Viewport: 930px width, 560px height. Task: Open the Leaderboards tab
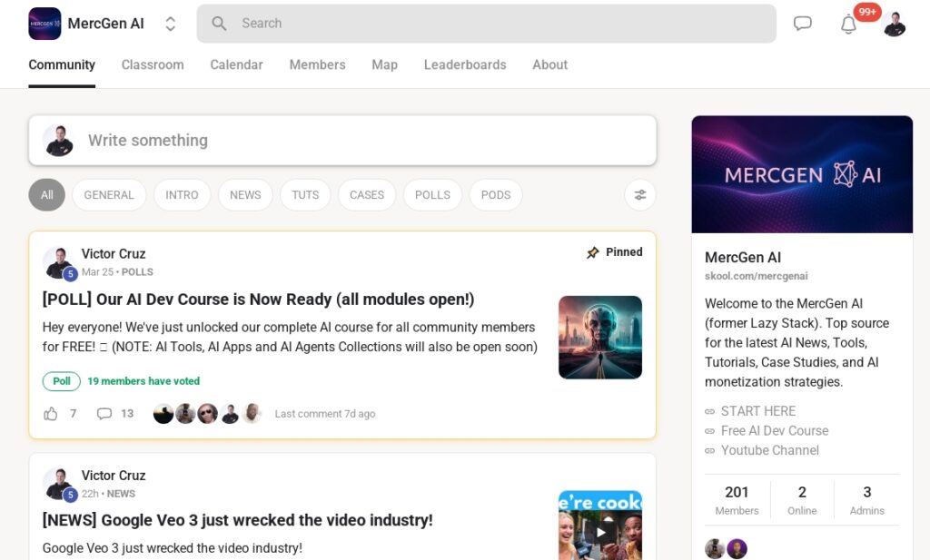coord(465,64)
